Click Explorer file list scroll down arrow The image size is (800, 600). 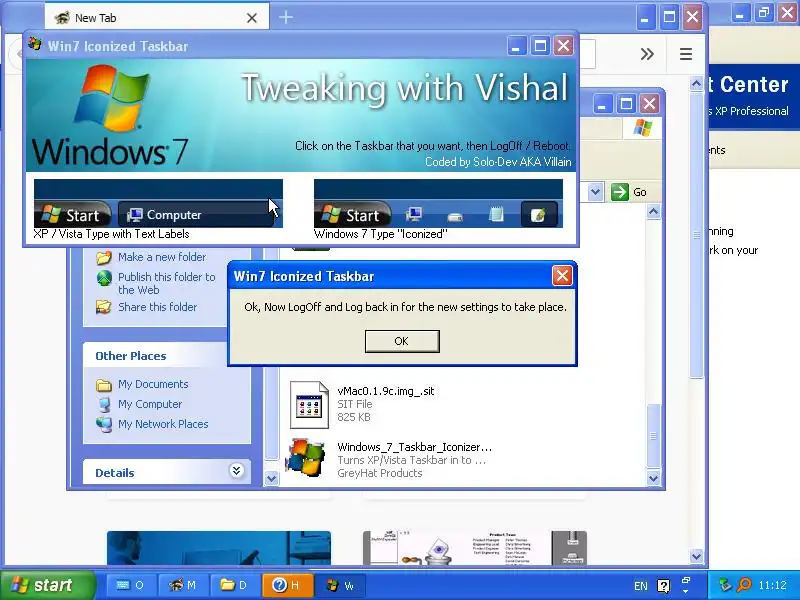(x=654, y=478)
